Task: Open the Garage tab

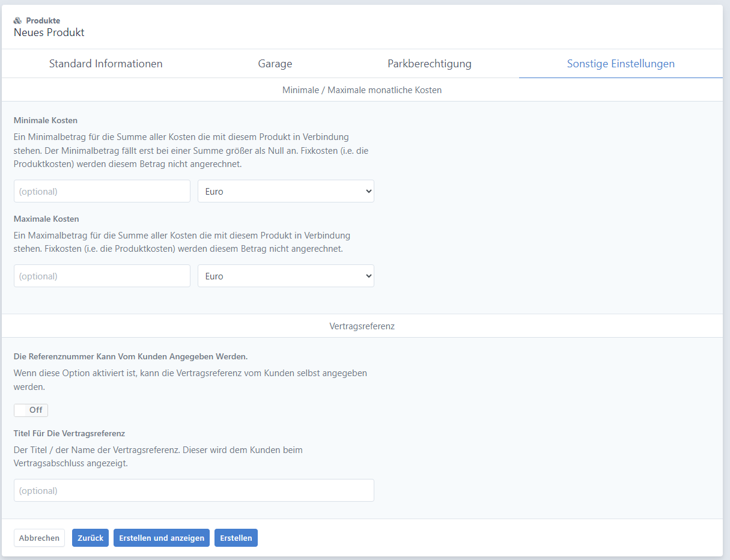Action: [275, 64]
